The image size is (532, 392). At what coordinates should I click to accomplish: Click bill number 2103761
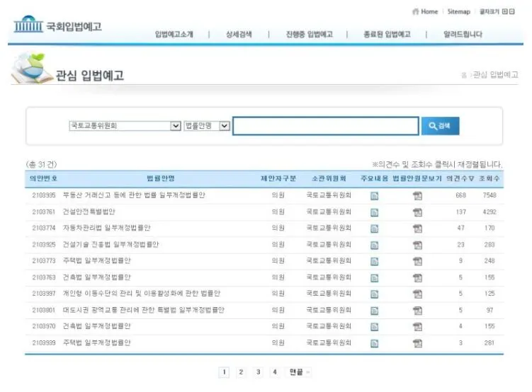click(x=43, y=212)
